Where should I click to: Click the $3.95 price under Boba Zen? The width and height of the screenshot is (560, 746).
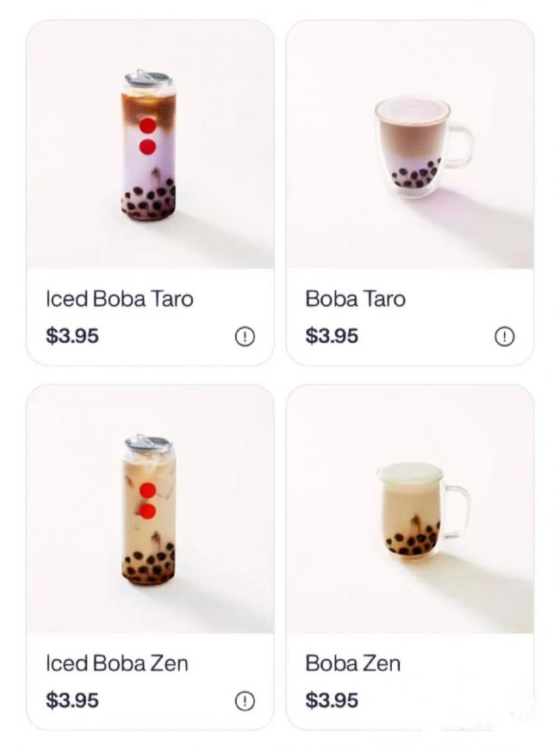click(332, 700)
